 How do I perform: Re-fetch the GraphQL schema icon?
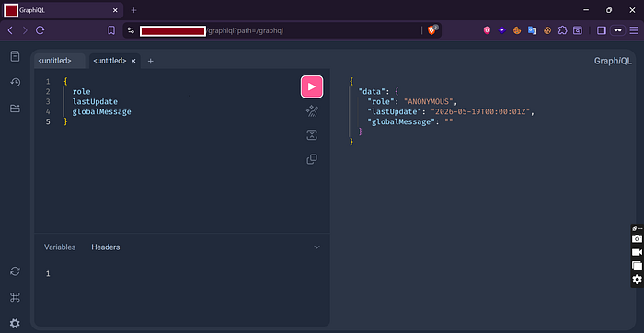point(16,271)
